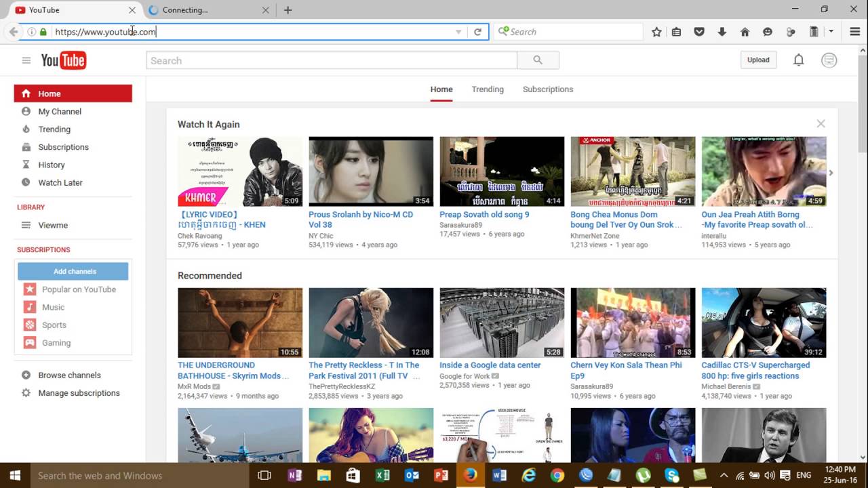
Task: Open The Pretty Reckless video title
Action: point(364,370)
